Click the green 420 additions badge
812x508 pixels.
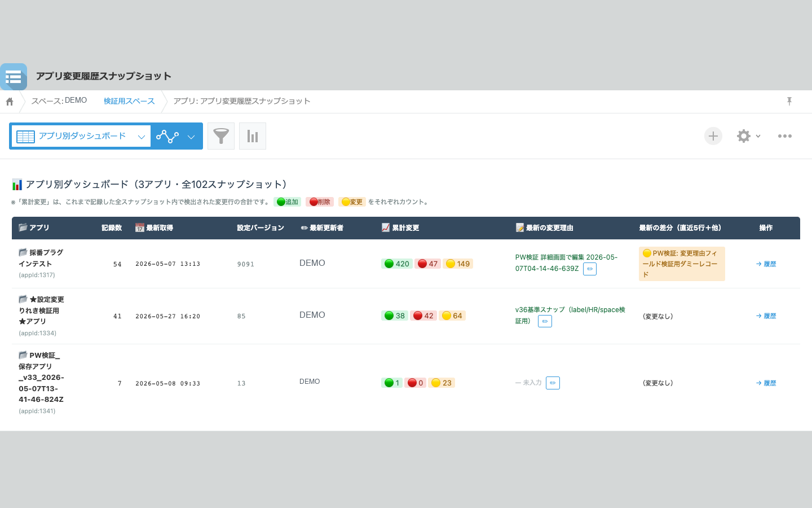[397, 264]
